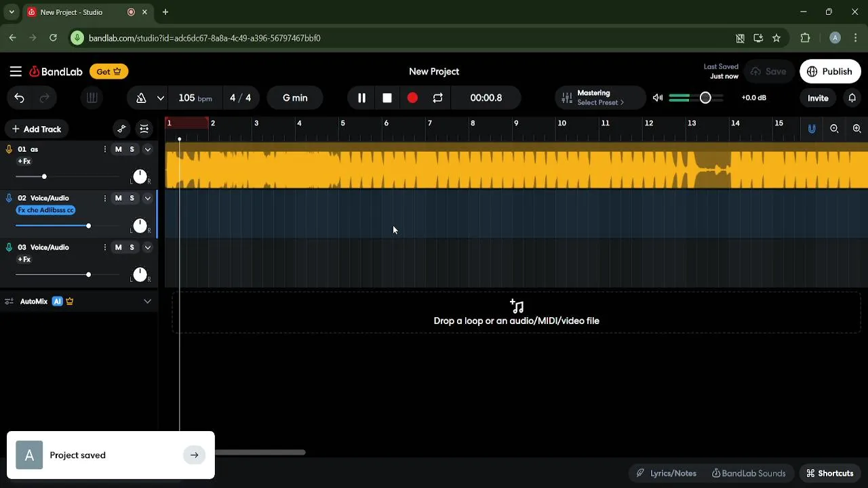The height and width of the screenshot is (488, 868).
Task: Adjust the master volume slider knob
Action: pos(705,98)
